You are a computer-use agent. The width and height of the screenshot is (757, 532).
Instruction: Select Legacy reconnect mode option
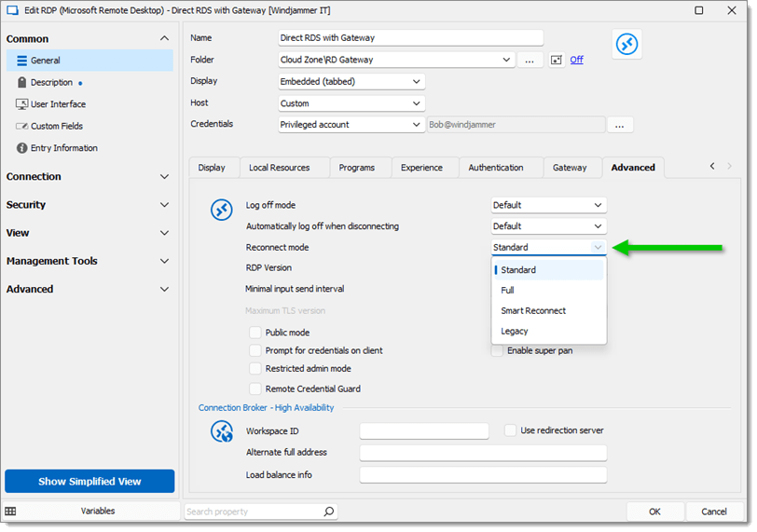tap(548, 332)
